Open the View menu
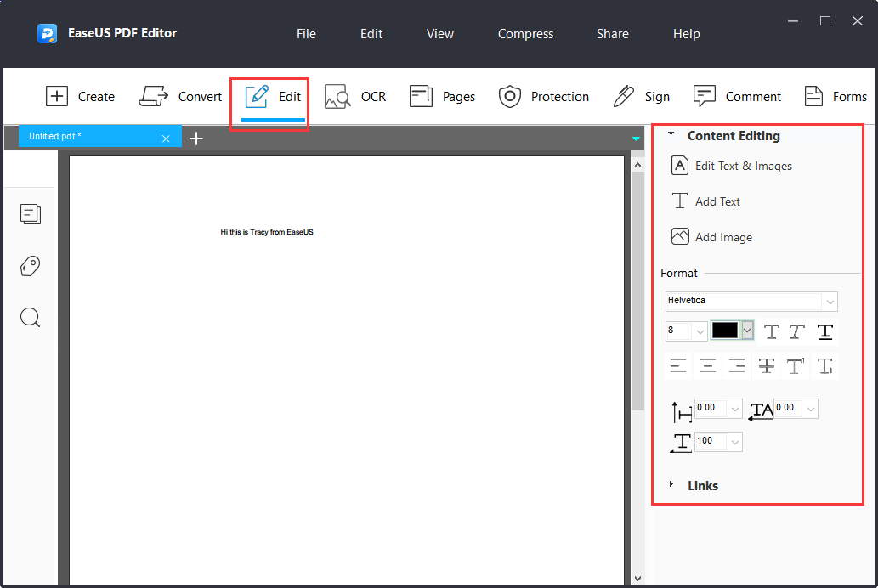The height and width of the screenshot is (588, 878). 440,34
